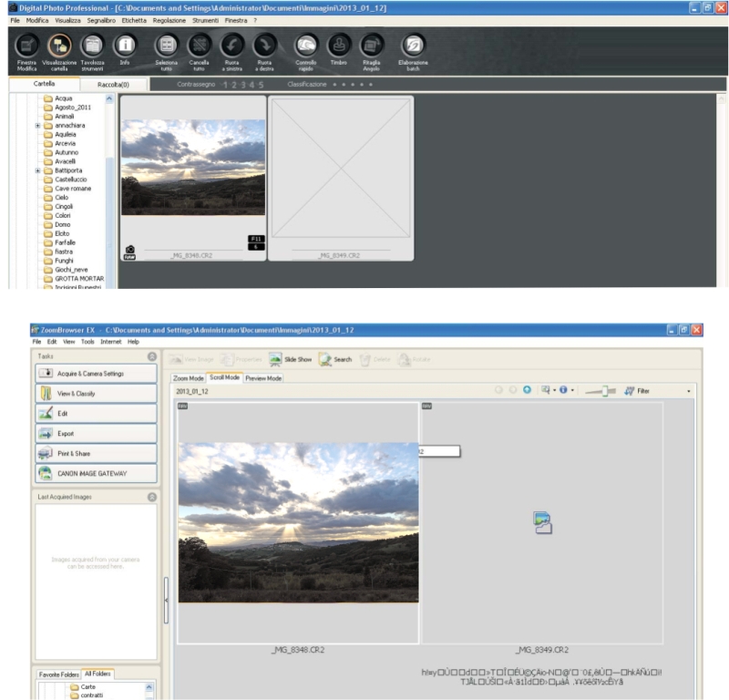This screenshot has height=700, width=729.
Task: Click Slide Show in ZoomBrowser toolbar
Action: click(290, 359)
